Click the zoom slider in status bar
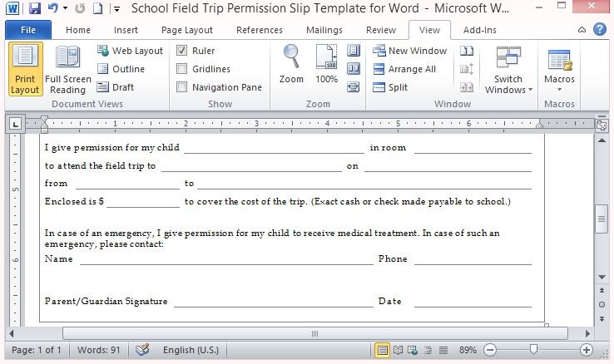Viewport: 614px width, 364px height. click(533, 350)
